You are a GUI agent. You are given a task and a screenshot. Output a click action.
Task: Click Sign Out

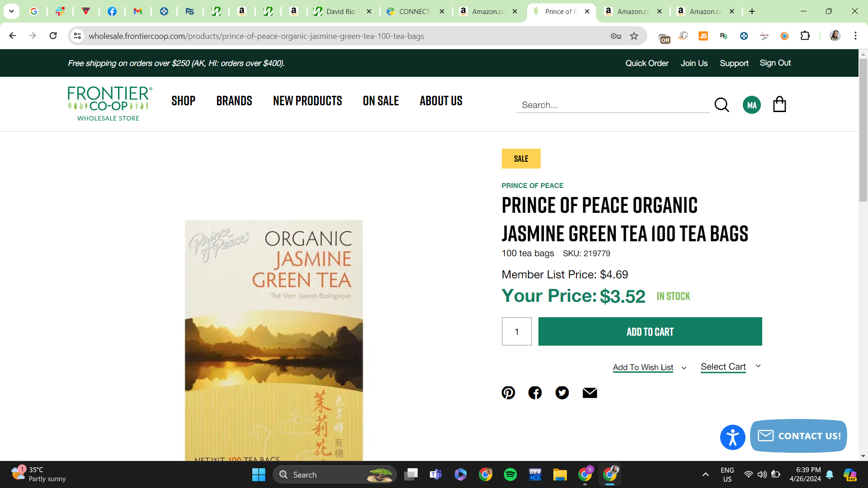[775, 63]
